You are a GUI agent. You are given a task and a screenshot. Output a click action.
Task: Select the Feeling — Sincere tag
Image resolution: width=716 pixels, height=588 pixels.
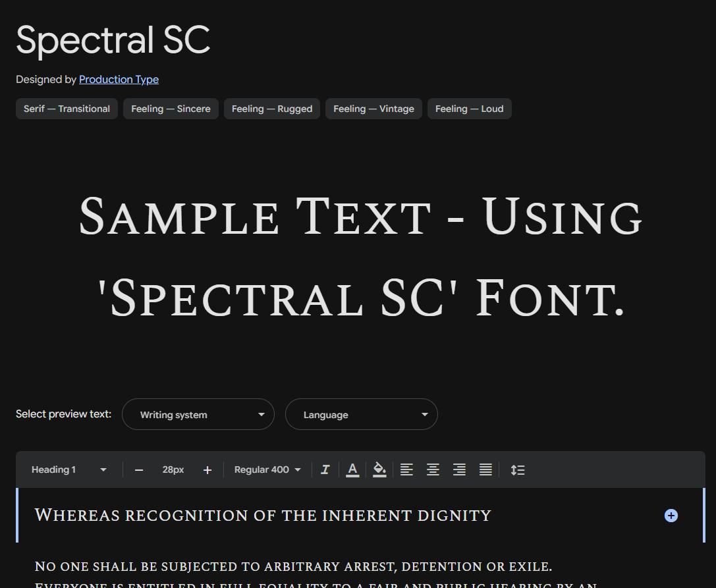[x=171, y=109]
